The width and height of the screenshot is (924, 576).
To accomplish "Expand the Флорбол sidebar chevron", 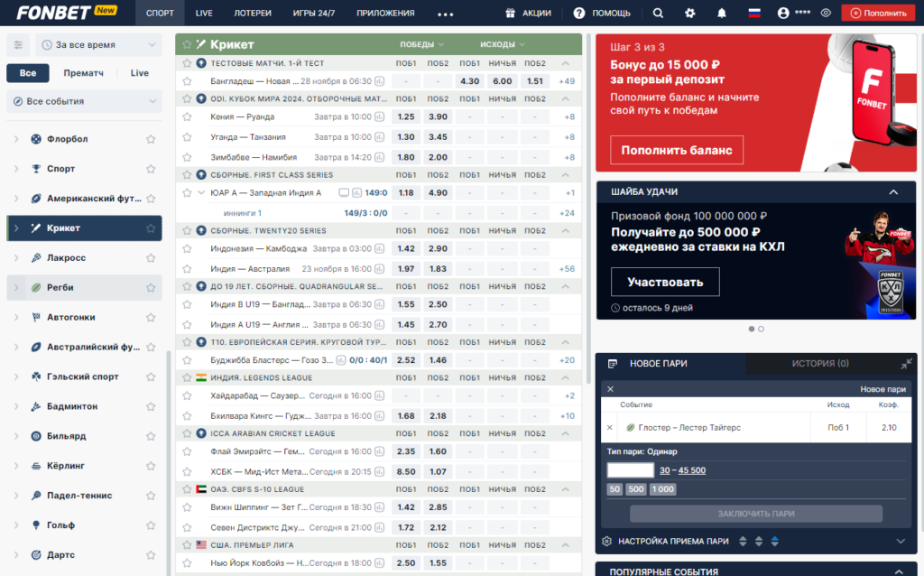I will click(x=16, y=139).
